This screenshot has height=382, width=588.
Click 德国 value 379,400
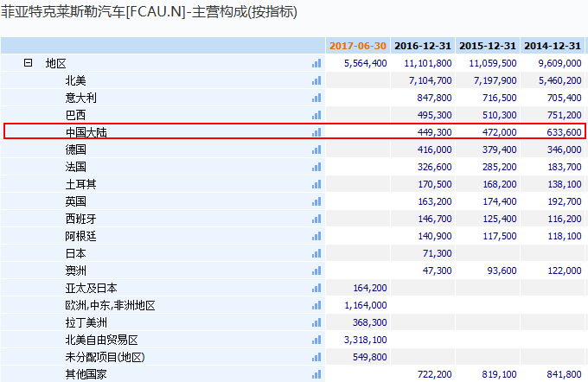(500, 150)
